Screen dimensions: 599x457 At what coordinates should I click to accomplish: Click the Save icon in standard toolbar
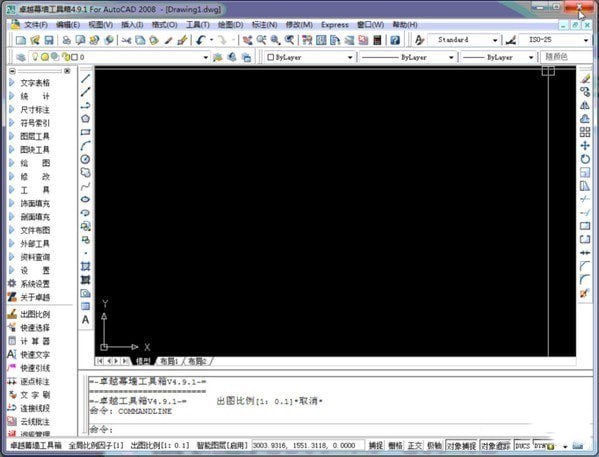(x=49, y=40)
